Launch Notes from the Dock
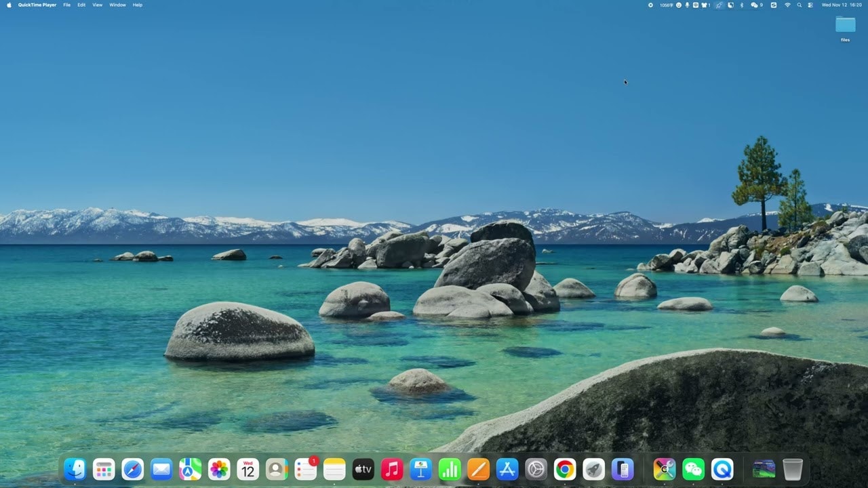 334,469
